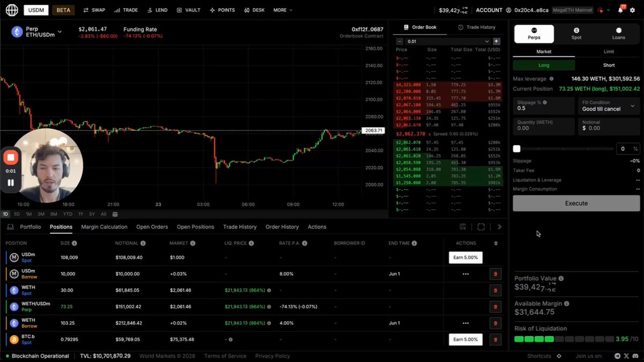Click the Liq. Price column info icon
The width and height of the screenshot is (644, 362).
click(251, 243)
